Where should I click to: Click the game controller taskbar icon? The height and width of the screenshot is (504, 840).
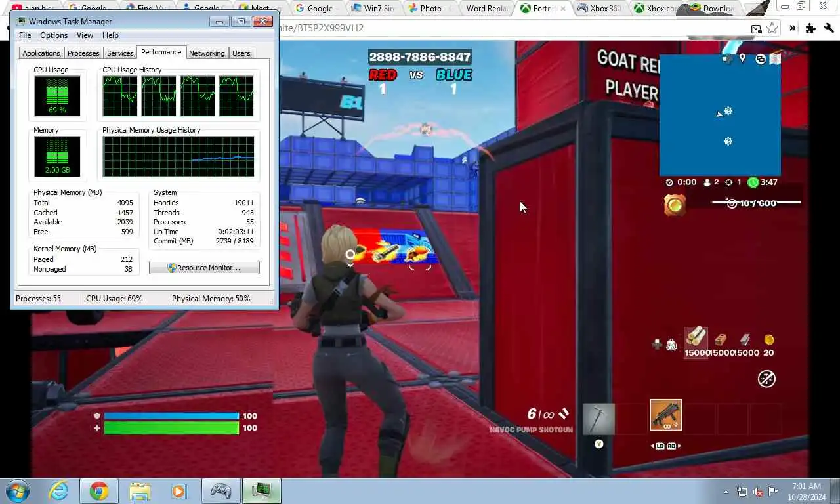(220, 491)
